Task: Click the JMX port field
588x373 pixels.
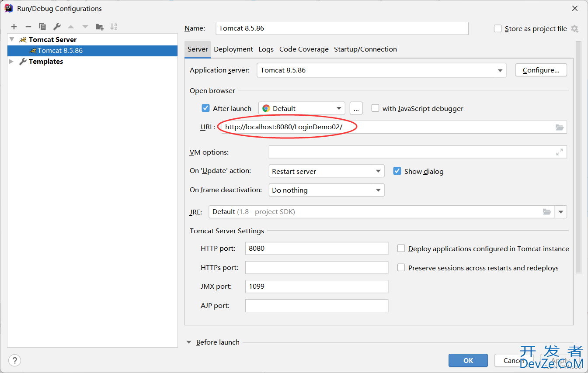Action: [317, 287]
